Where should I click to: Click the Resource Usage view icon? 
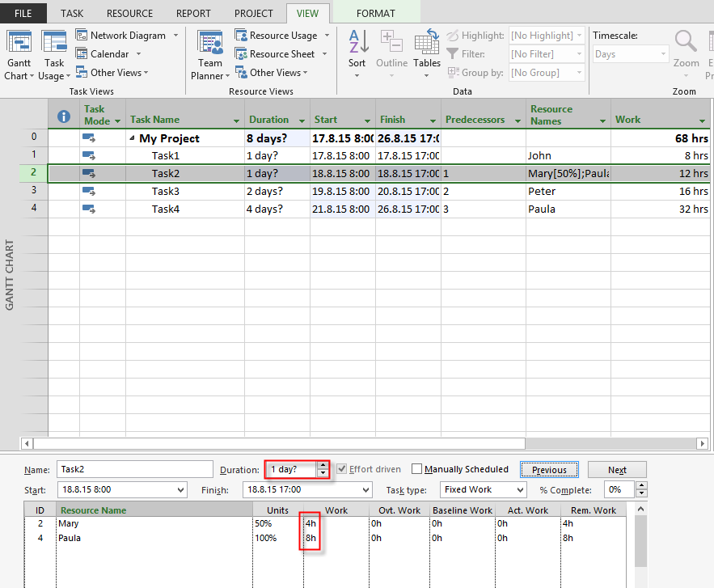(241, 36)
